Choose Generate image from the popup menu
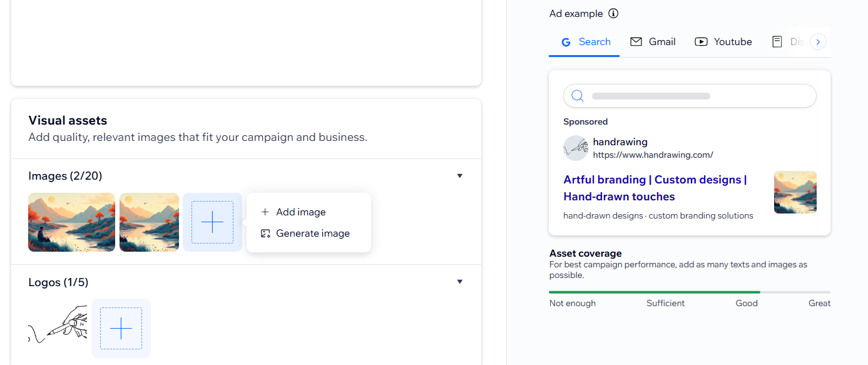 pos(312,234)
